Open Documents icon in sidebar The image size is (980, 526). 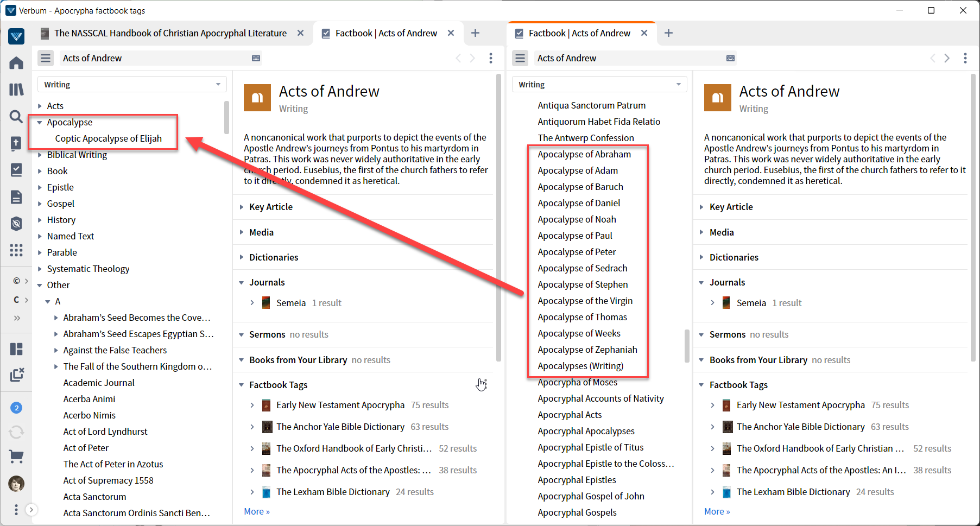[x=16, y=197]
